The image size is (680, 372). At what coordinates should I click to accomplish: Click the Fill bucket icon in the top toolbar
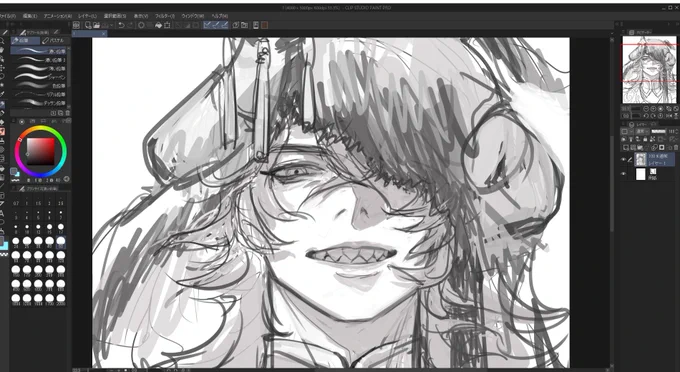(x=158, y=25)
